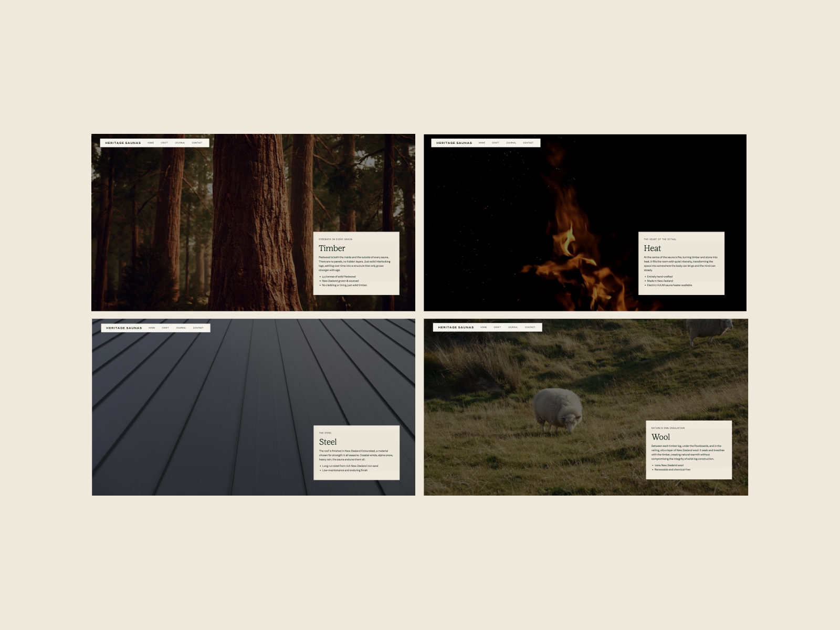840x630 pixels.
Task: Click the Wool card description paragraph
Action: 688,452
